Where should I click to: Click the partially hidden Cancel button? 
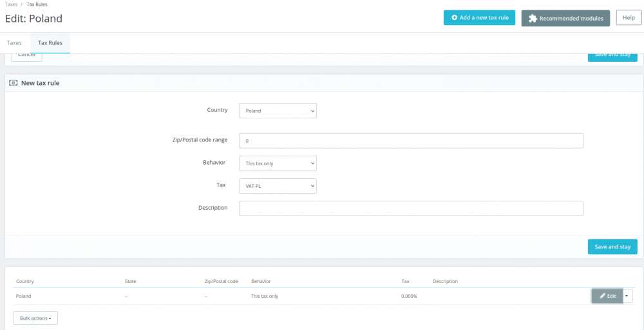pyautogui.click(x=27, y=56)
